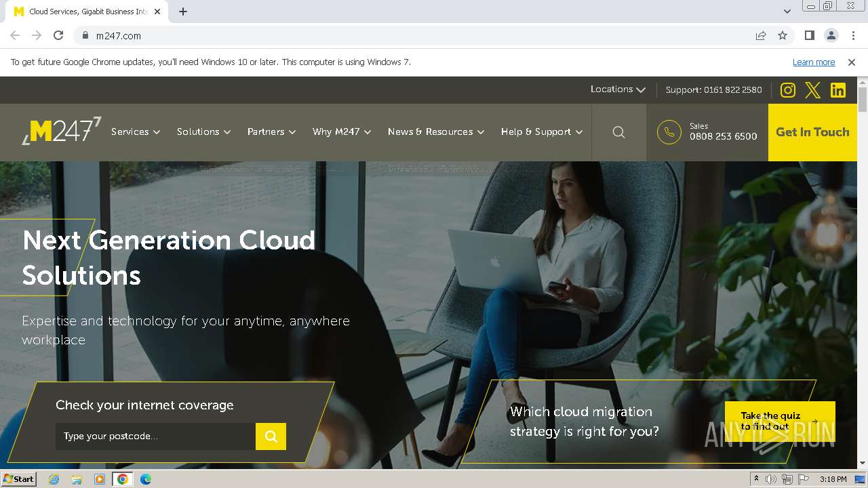
Task: Click the browser forward arrow
Action: tap(37, 35)
